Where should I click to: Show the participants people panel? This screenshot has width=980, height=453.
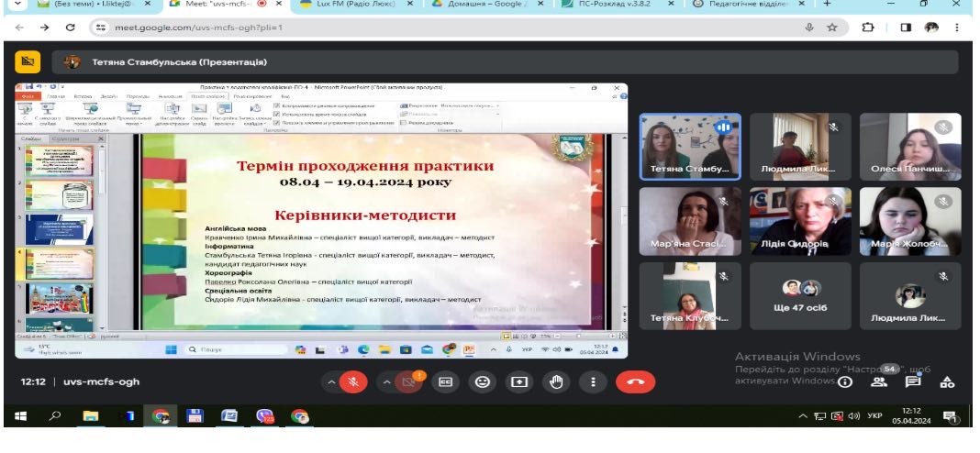(x=879, y=381)
